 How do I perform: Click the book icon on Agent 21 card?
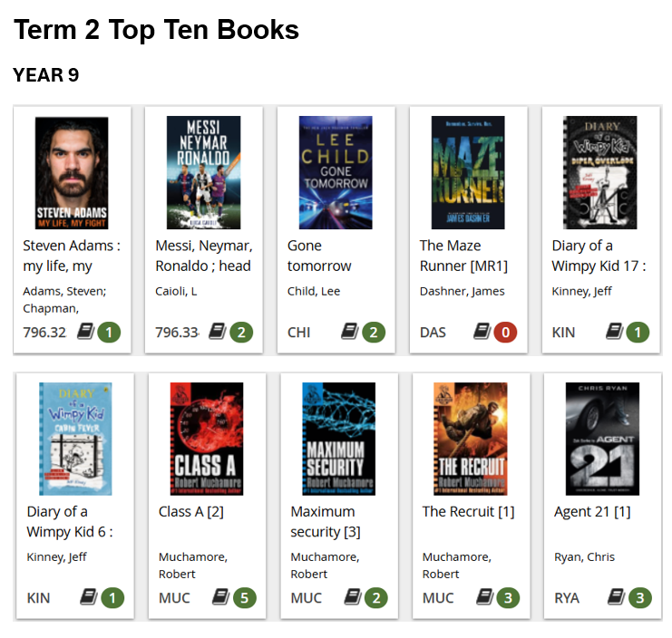click(x=617, y=597)
